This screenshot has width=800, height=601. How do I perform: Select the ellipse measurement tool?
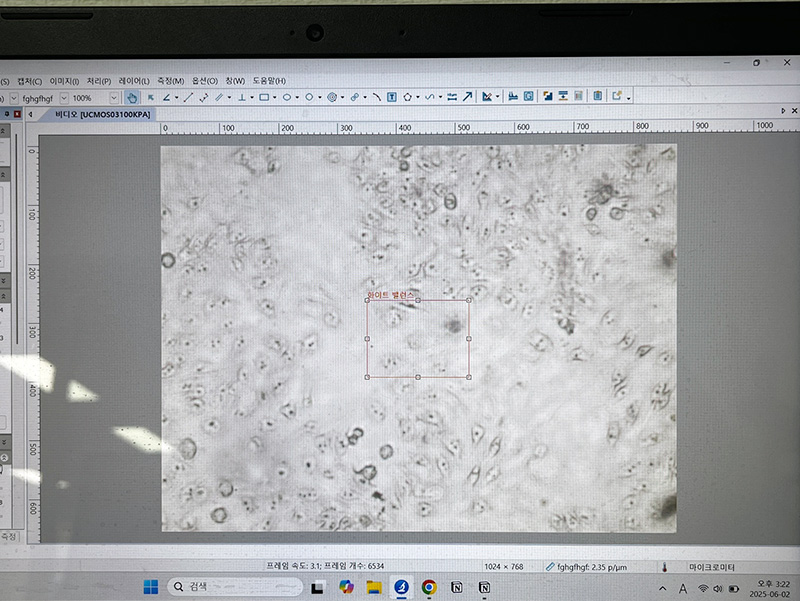pos(286,98)
